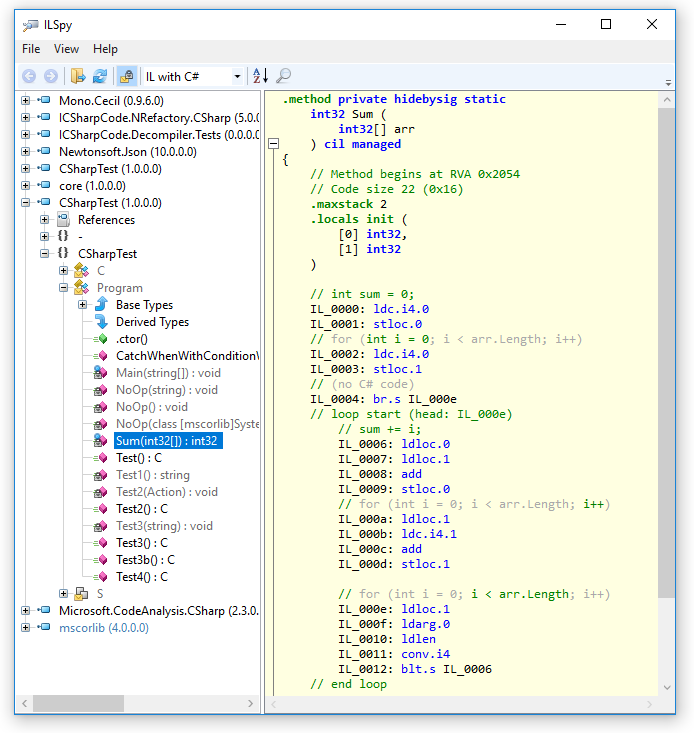The image size is (694, 733).
Task: Follow the IL_000e branch target link
Action: 432,399
